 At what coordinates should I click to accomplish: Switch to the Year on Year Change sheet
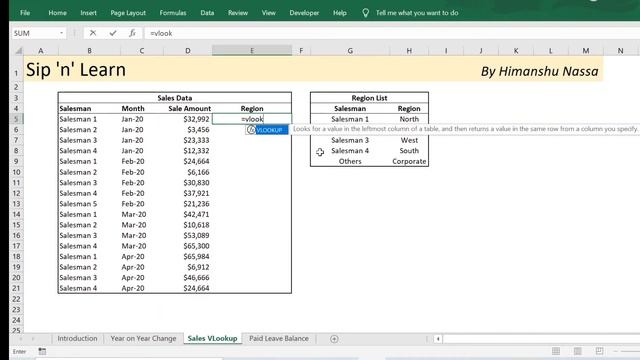tap(143, 338)
